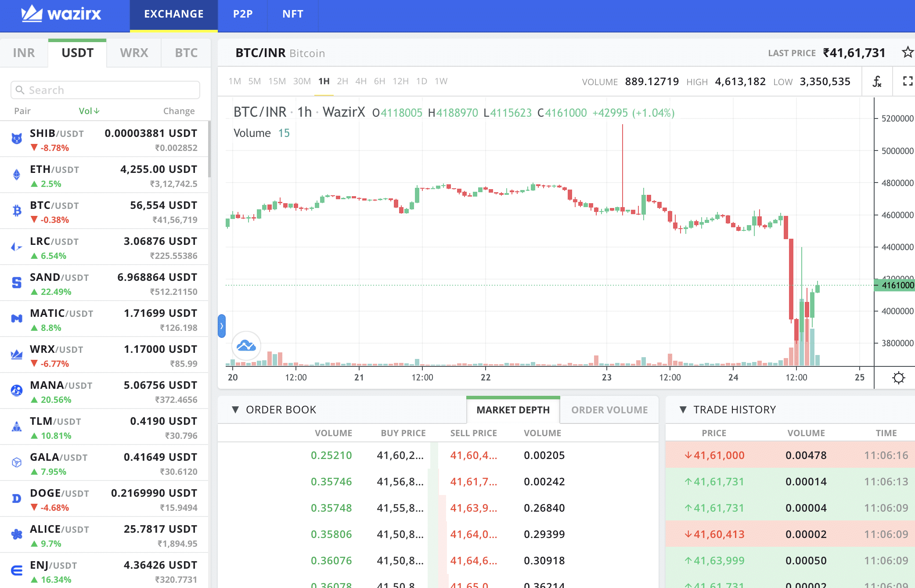Enter fullscreen chart mode

click(x=908, y=81)
